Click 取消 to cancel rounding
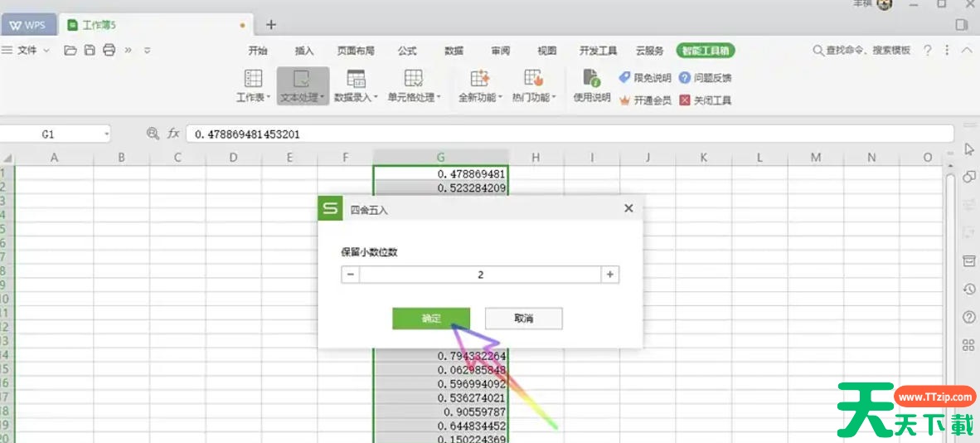 (524, 319)
